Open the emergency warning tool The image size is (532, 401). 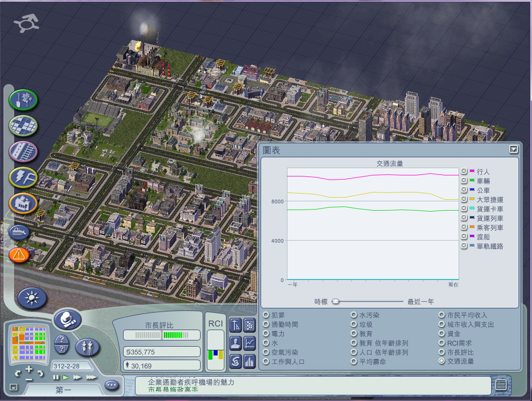[19, 255]
